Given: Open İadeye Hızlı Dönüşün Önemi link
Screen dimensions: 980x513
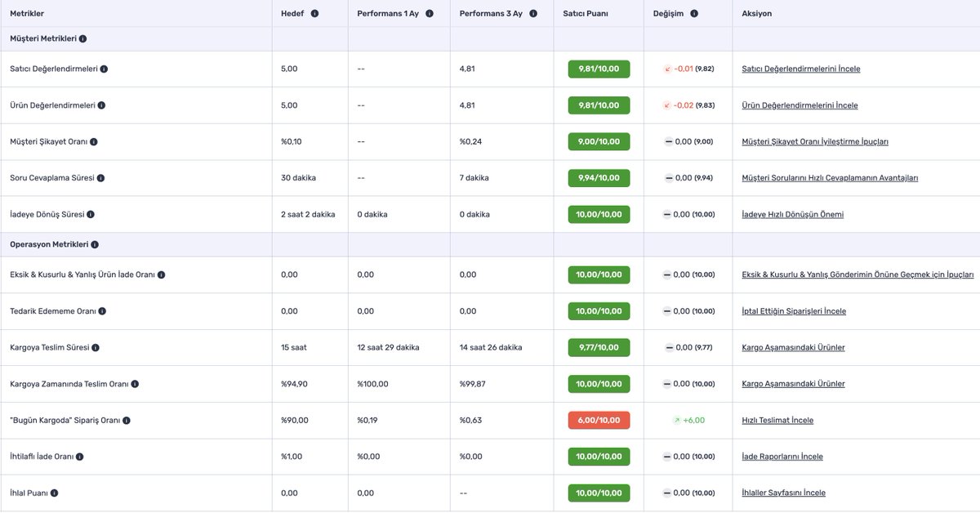Looking at the screenshot, I should pyautogui.click(x=792, y=215).
